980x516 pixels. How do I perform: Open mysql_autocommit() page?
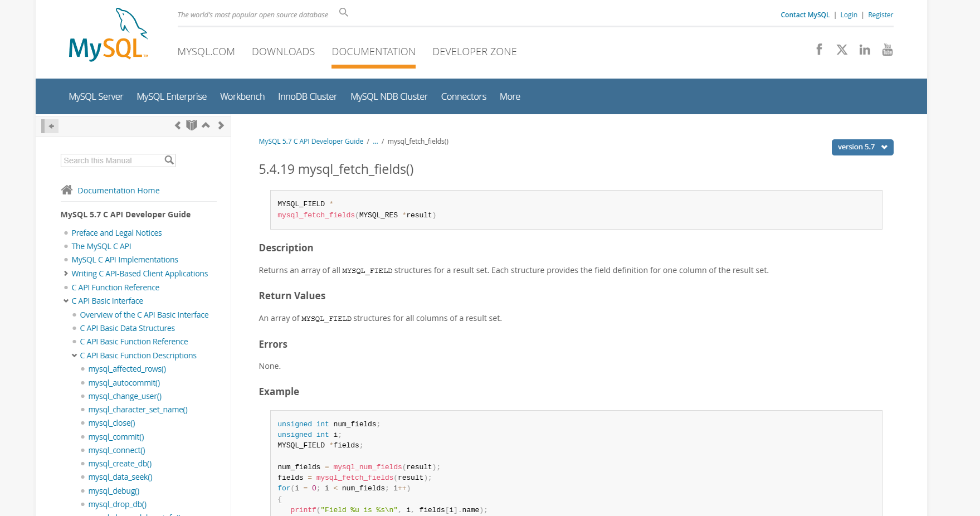[124, 383]
